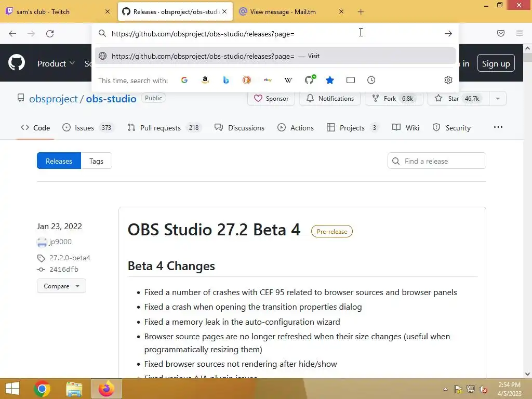532x399 pixels.
Task: Open the Product dropdown menu
Action: point(56,63)
